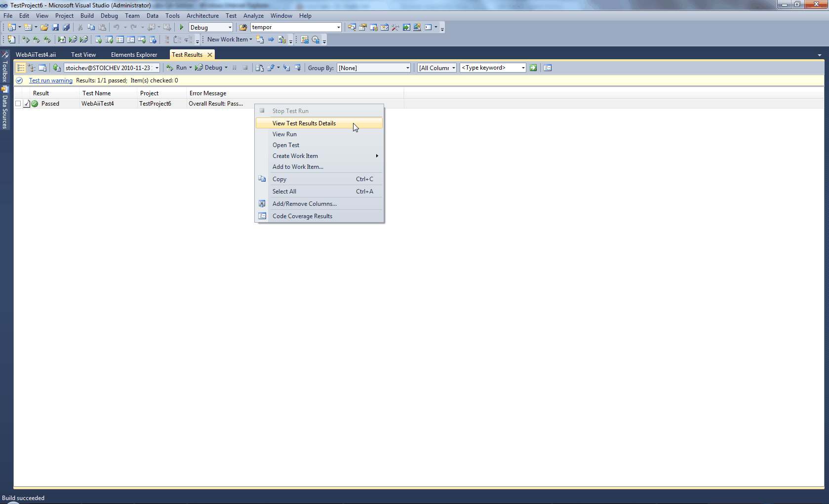Viewport: 829px width, 504px height.
Task: Open the Debug configuration dropdown
Action: pos(230,28)
